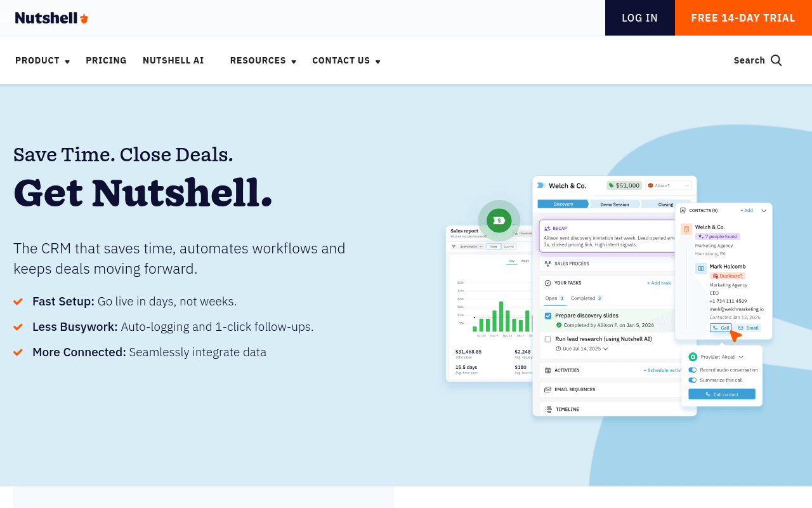Start the Free 14-Day Trial
This screenshot has height=508, width=812.
(743, 18)
